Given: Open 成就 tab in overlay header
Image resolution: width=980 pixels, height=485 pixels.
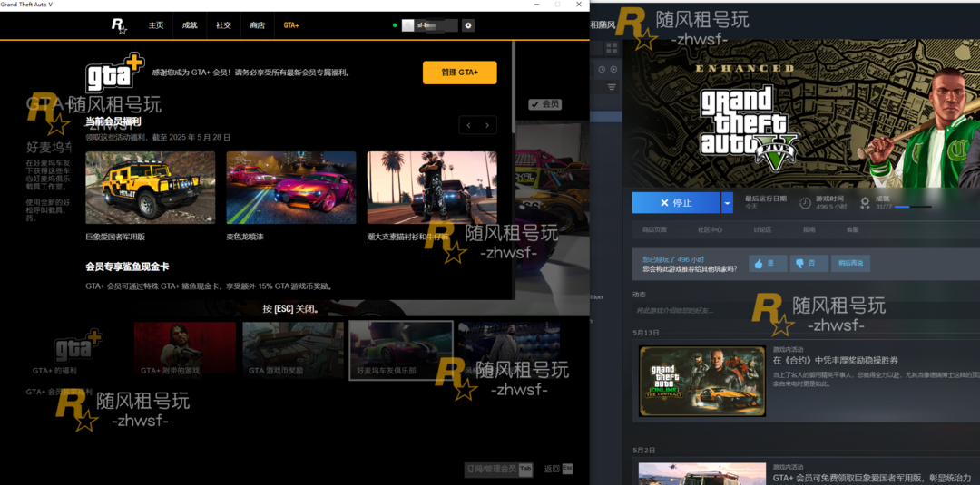Looking at the screenshot, I should (190, 25).
